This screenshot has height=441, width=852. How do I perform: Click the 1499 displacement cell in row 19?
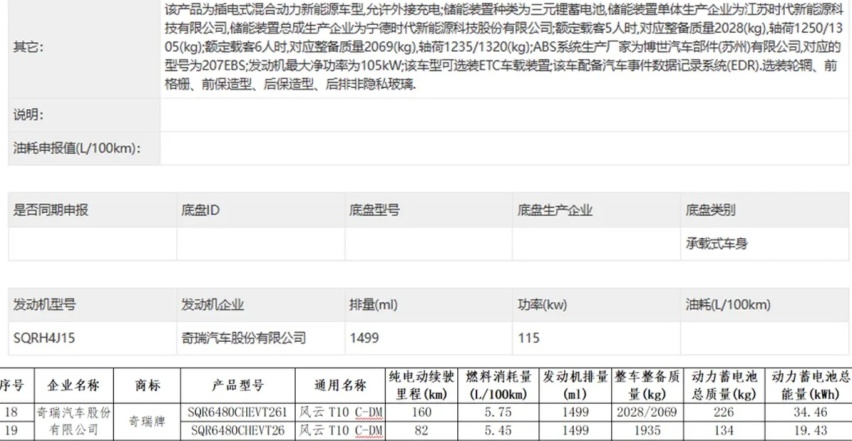point(575,431)
